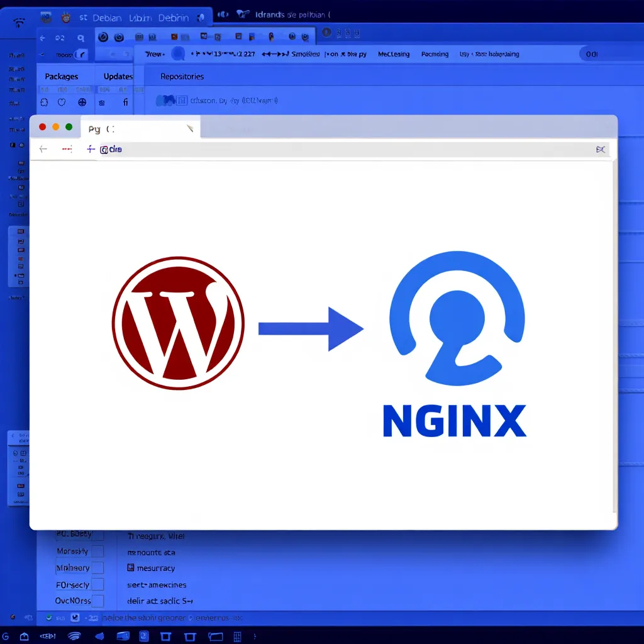Open the Packages tab
This screenshot has width=644, height=644.
[62, 76]
